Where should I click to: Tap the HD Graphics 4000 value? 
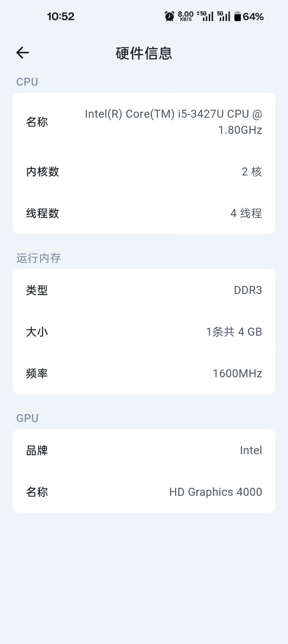(x=215, y=492)
